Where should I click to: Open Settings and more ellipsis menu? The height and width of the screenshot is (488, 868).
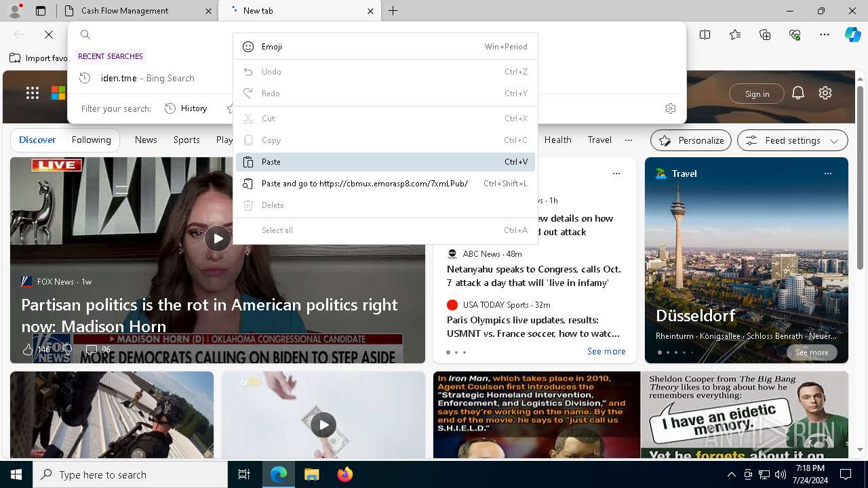pyautogui.click(x=825, y=35)
